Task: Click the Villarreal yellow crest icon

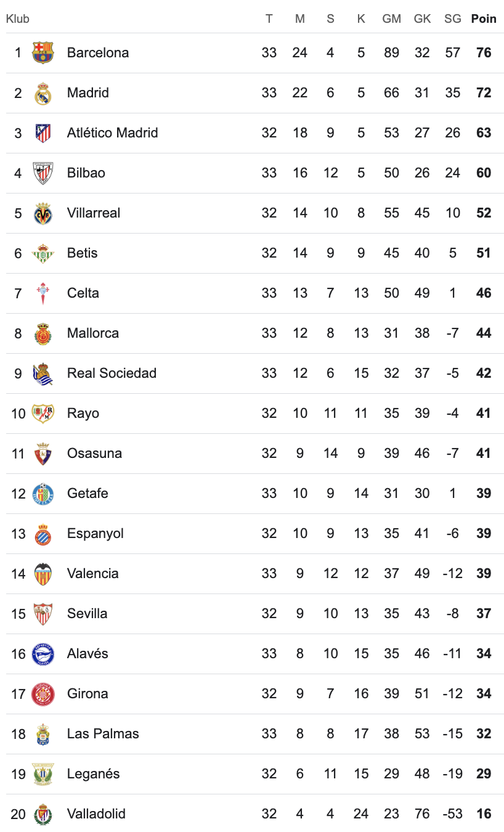Action: [43, 213]
